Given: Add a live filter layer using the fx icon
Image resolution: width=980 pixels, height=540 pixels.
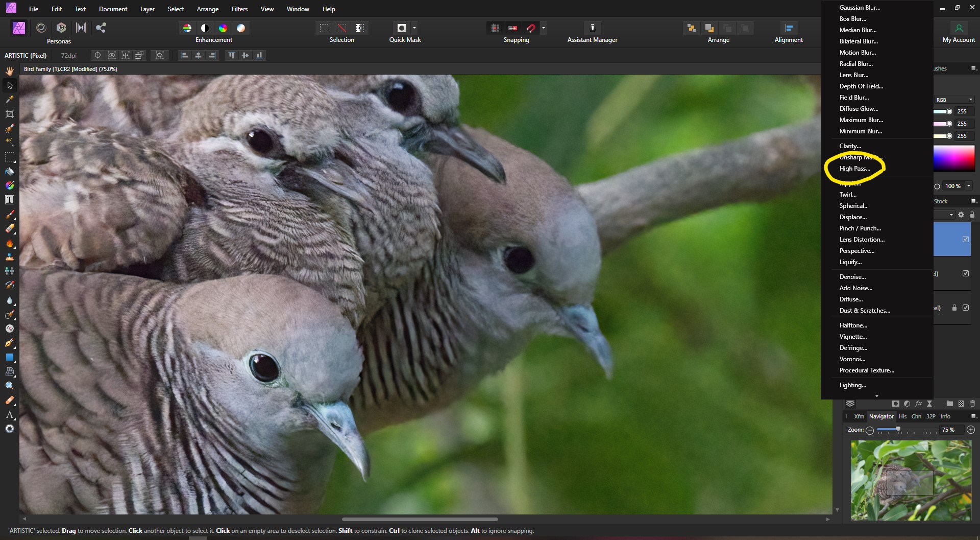Looking at the screenshot, I should click(918, 404).
